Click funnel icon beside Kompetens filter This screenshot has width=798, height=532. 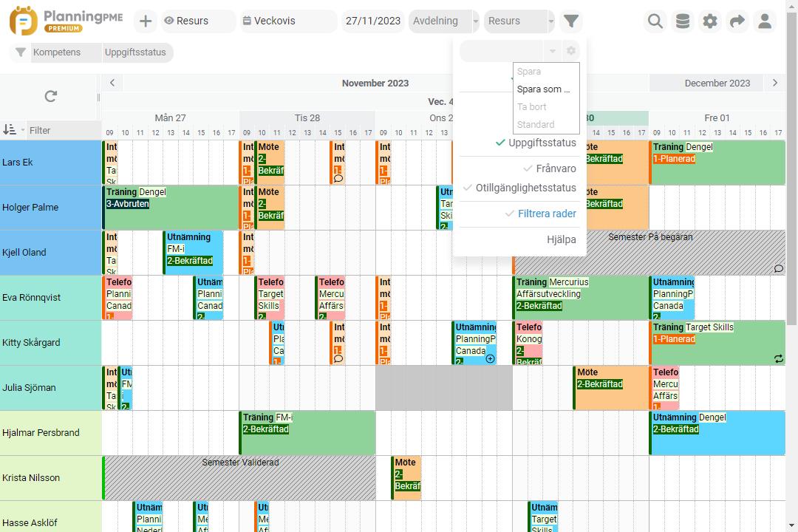(21, 52)
